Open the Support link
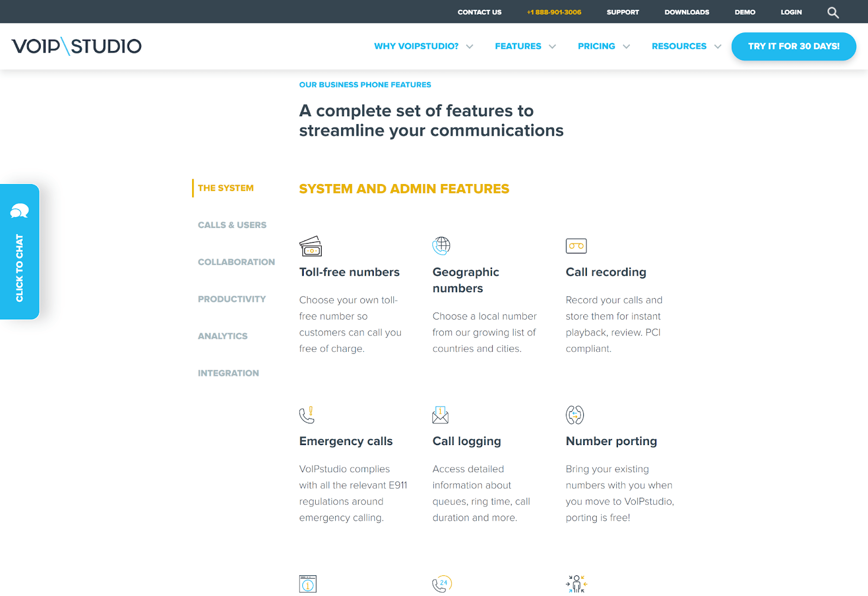Screen dimensions: 868x596 tap(623, 12)
